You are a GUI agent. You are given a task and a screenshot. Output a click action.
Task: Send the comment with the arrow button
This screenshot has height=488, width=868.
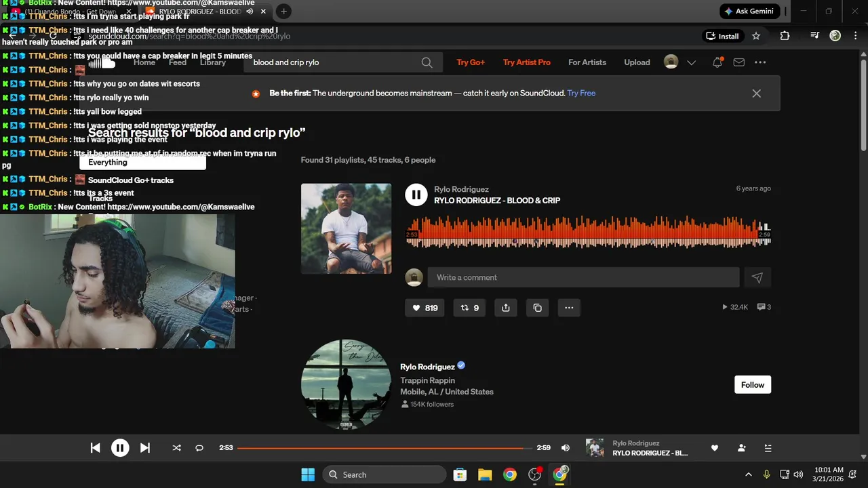click(x=757, y=277)
